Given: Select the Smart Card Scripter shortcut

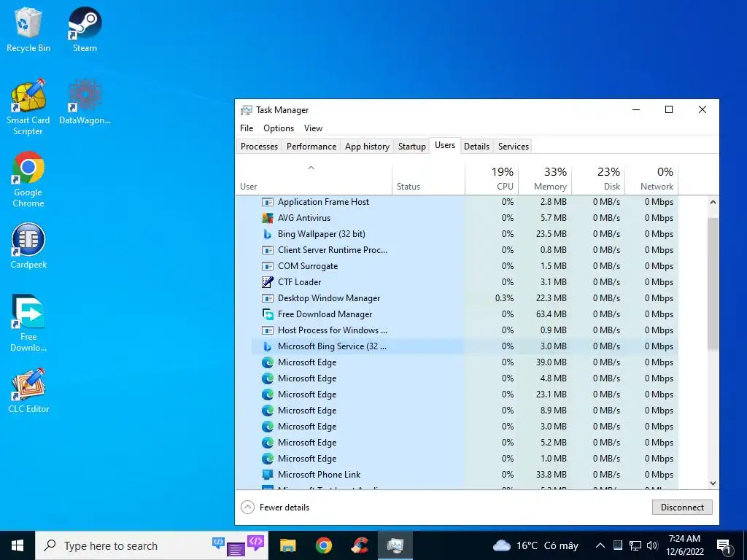Looking at the screenshot, I should tap(28, 108).
